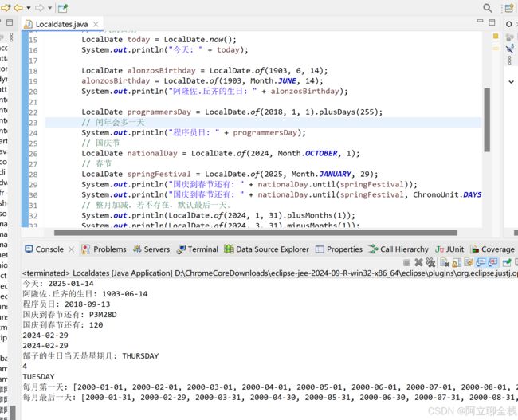Expand the chevron in Outline panel

pyautogui.click(x=511, y=81)
